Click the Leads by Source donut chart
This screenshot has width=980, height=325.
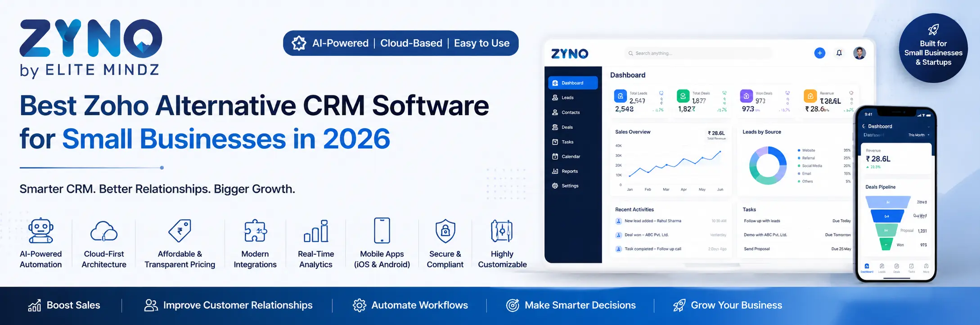768,165
